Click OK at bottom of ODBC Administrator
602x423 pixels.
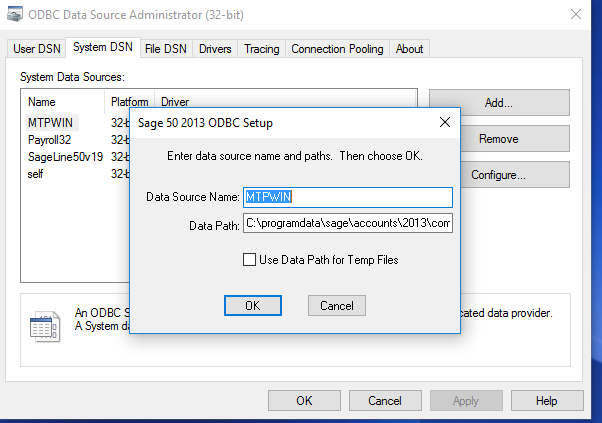(304, 401)
